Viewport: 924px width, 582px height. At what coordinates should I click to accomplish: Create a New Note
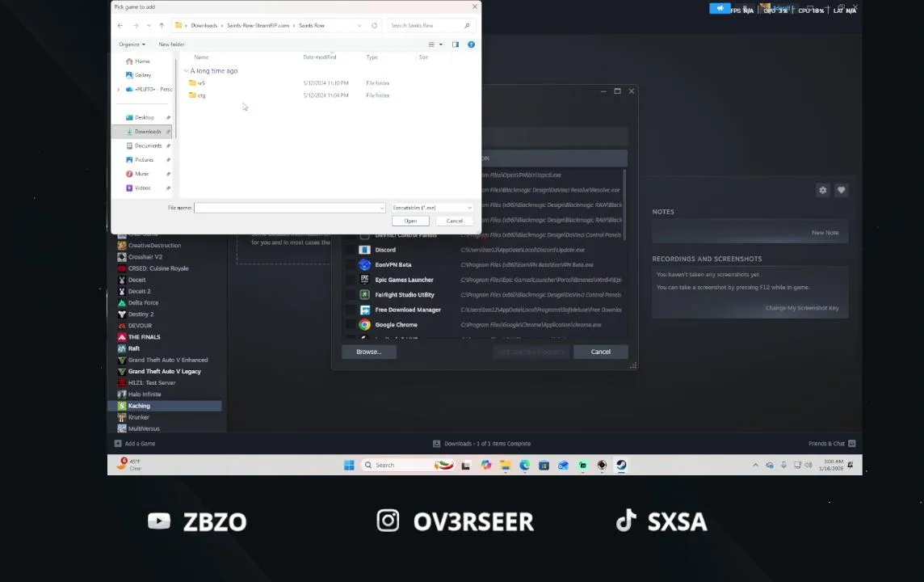pyautogui.click(x=825, y=233)
